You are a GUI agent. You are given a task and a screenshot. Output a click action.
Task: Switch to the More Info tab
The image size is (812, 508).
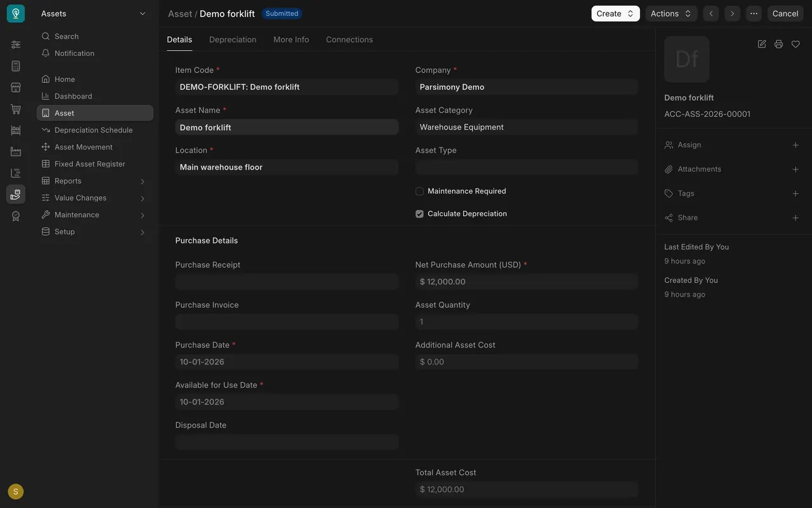[x=291, y=39]
